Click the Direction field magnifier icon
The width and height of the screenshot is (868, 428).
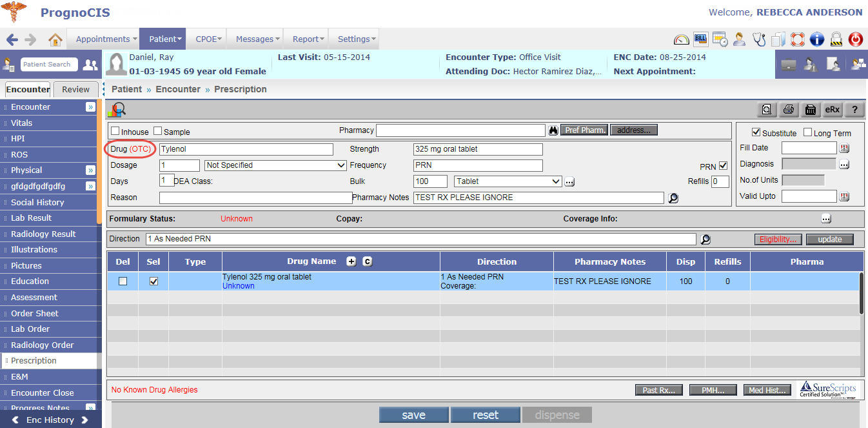pyautogui.click(x=705, y=239)
